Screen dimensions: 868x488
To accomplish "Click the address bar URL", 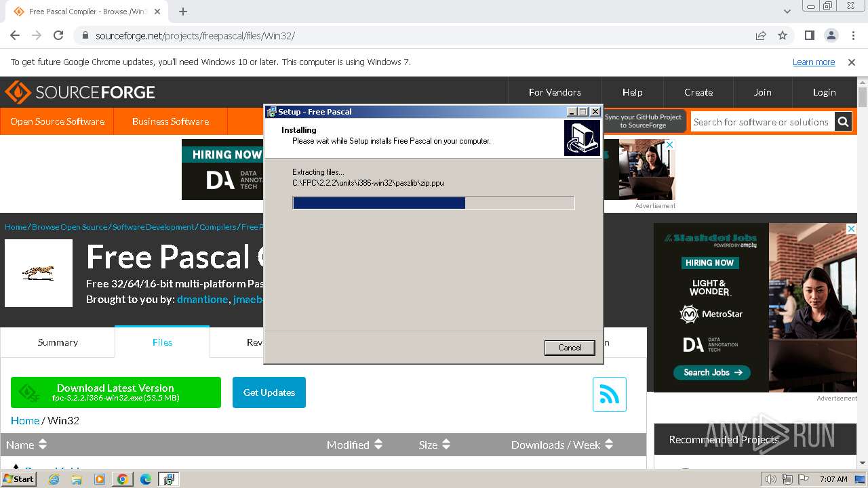I will tap(195, 35).
